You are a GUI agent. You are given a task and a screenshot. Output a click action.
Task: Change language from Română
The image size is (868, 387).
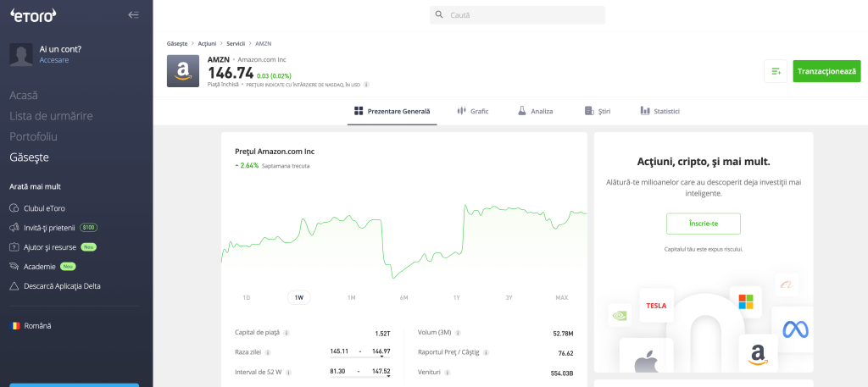(x=37, y=326)
